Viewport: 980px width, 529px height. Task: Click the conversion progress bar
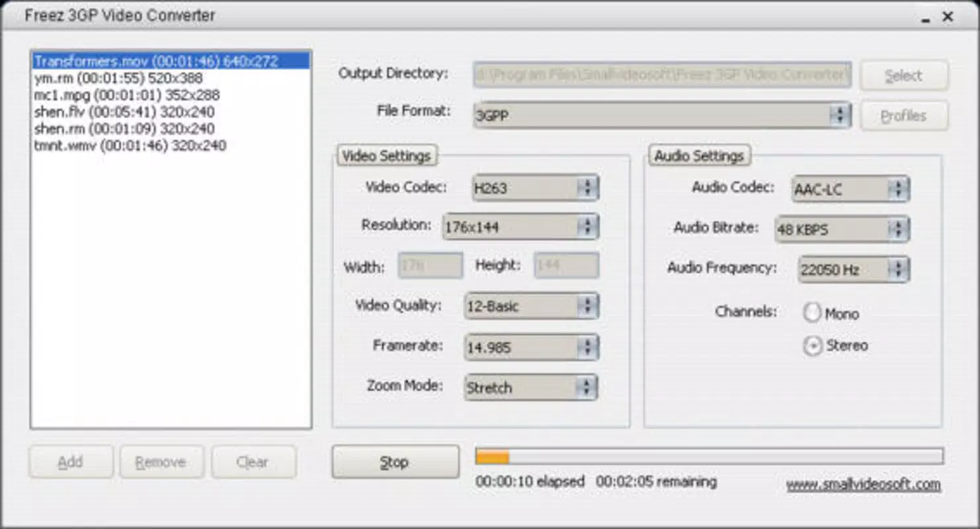(710, 456)
